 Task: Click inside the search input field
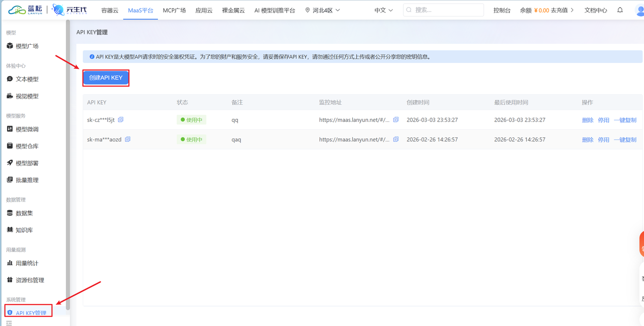point(443,10)
